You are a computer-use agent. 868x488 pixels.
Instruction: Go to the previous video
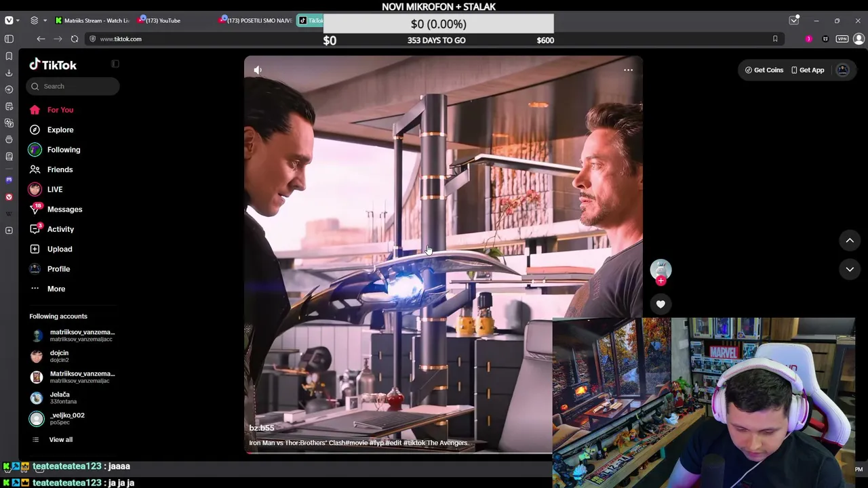click(x=850, y=241)
